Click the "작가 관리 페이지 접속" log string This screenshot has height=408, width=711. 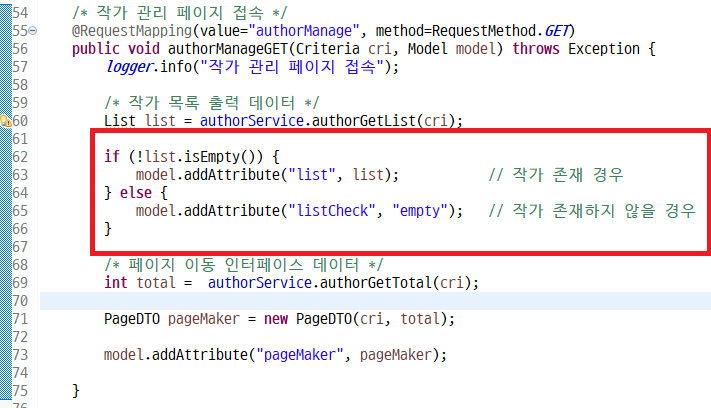(292, 67)
